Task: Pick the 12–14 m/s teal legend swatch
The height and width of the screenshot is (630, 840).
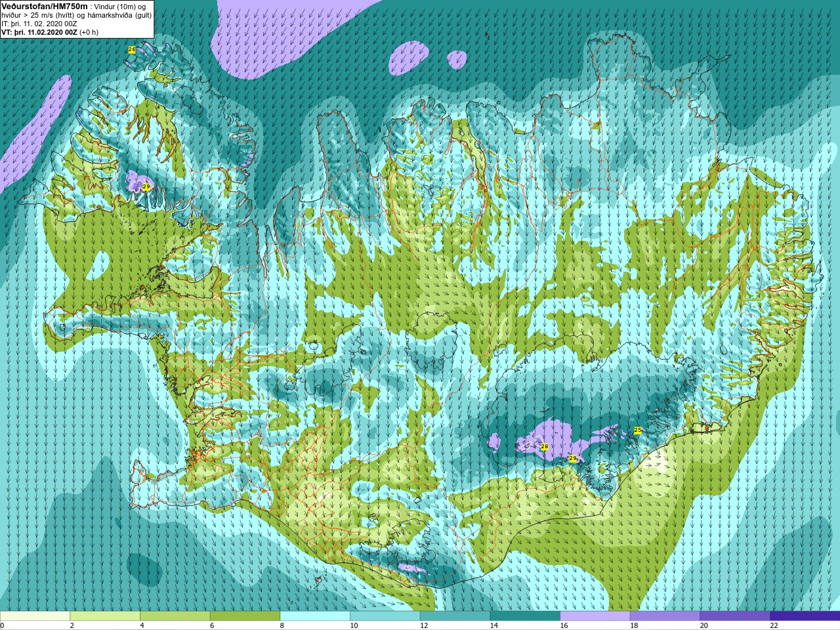Action: point(455,616)
